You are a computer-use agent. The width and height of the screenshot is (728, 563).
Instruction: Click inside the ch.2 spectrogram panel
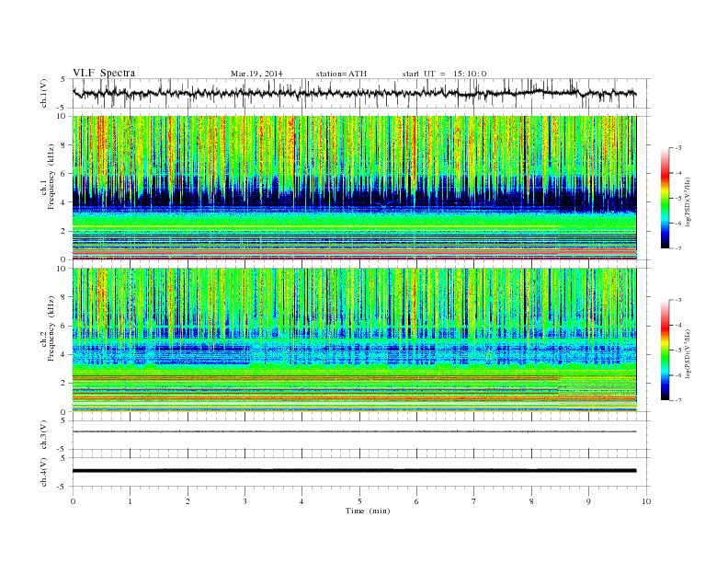354,340
